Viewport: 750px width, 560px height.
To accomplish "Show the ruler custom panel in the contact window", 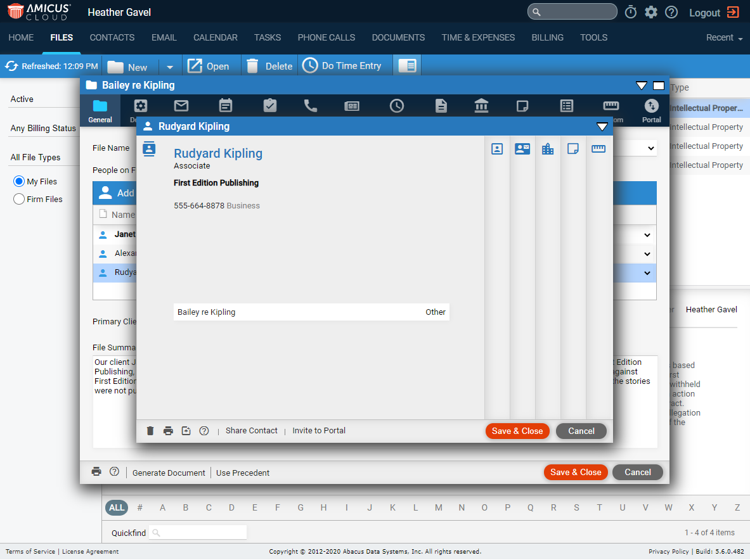I will (x=598, y=149).
